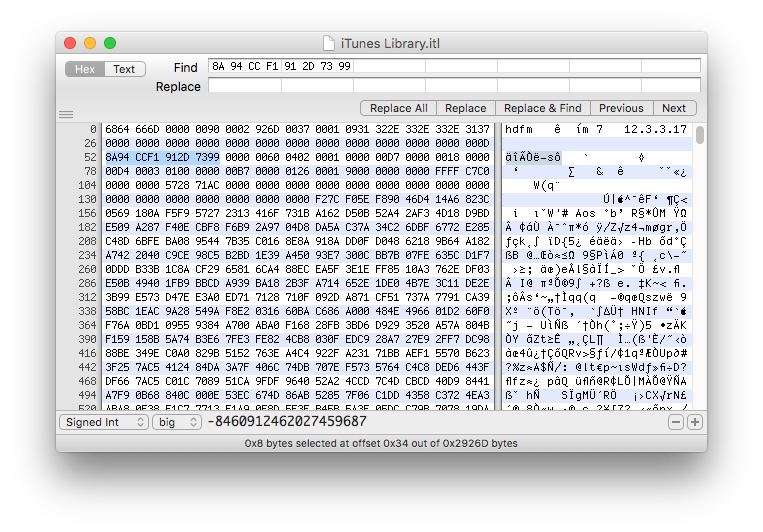
Task: Click offset label 26
Action: click(91, 144)
